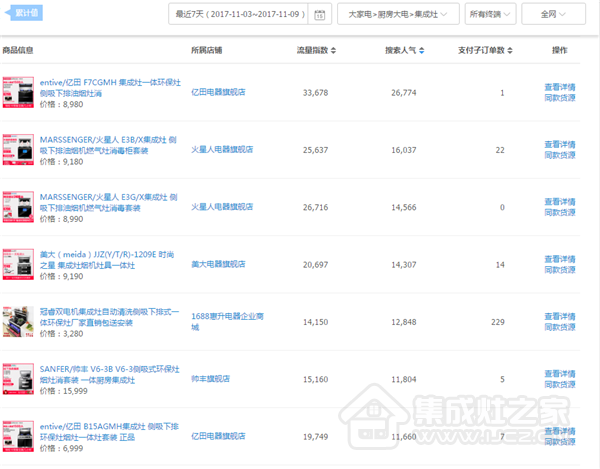
Task: Open MARSSENGER E3B/X product thumbnail
Action: pyautogui.click(x=18, y=150)
